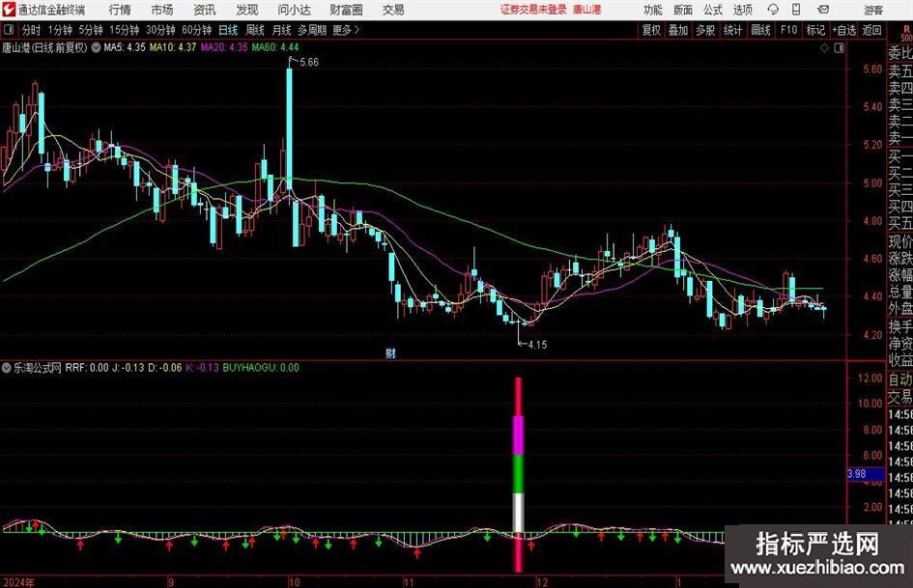Toggle the small checkbox left of 分时
The height and width of the screenshot is (588, 913).
pyautogui.click(x=9, y=30)
